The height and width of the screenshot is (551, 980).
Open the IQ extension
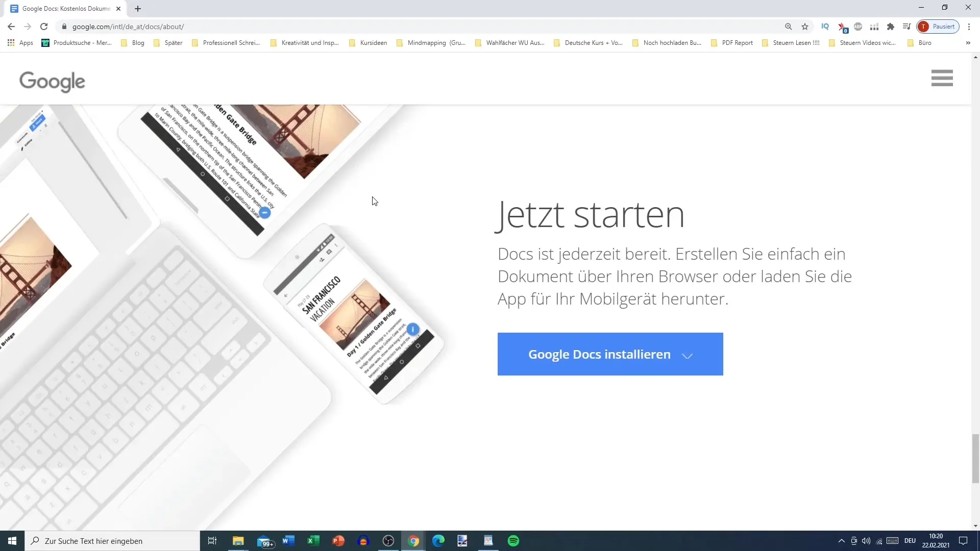825,27
